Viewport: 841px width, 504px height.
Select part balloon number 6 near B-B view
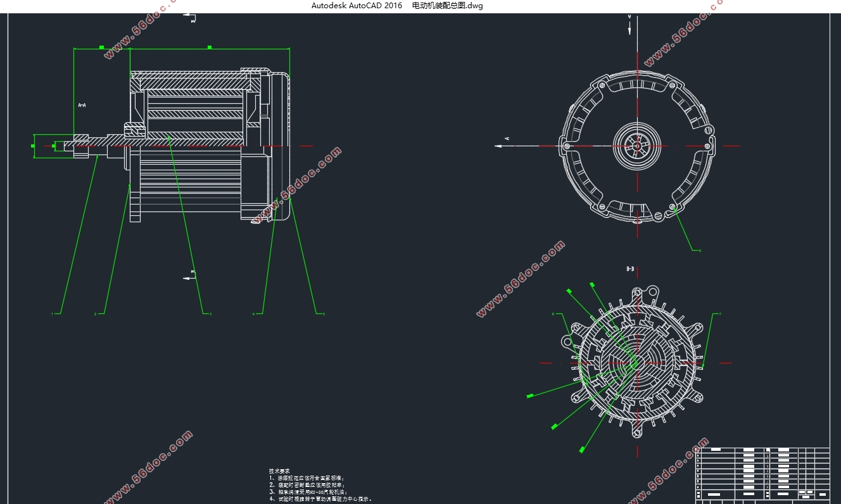[553, 313]
